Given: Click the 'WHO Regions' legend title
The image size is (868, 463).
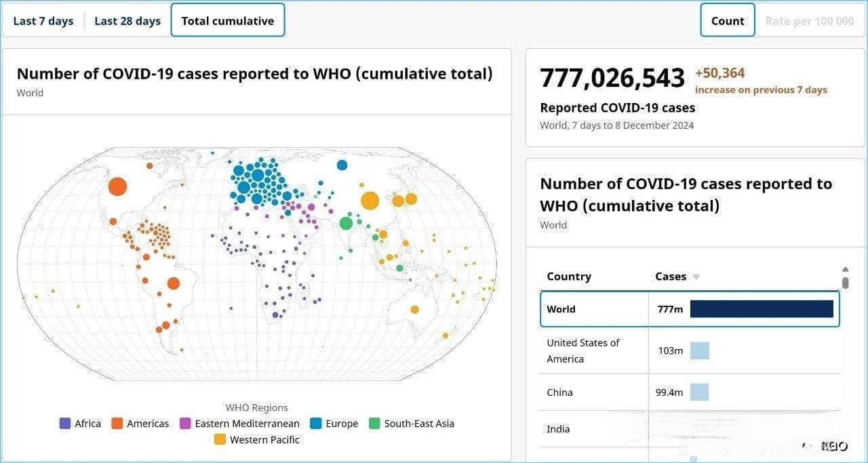Looking at the screenshot, I should [x=257, y=407].
